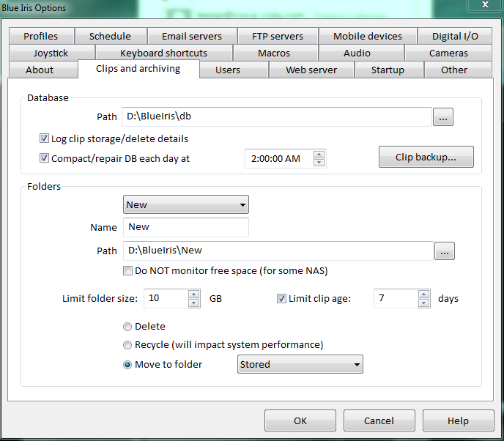Expand the Stored destination folder dropdown
This screenshot has width=504, height=441.
[300, 364]
